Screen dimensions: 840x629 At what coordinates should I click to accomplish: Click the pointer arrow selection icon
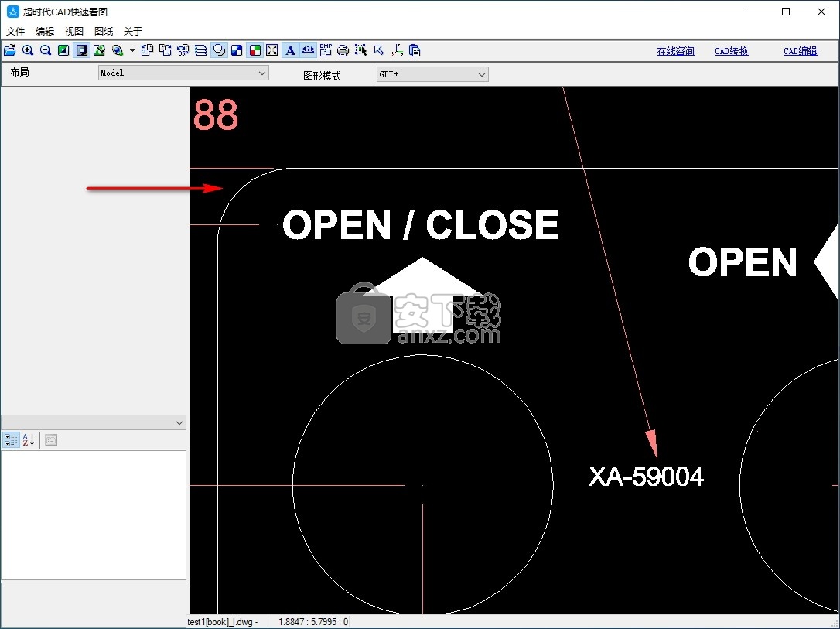click(379, 50)
